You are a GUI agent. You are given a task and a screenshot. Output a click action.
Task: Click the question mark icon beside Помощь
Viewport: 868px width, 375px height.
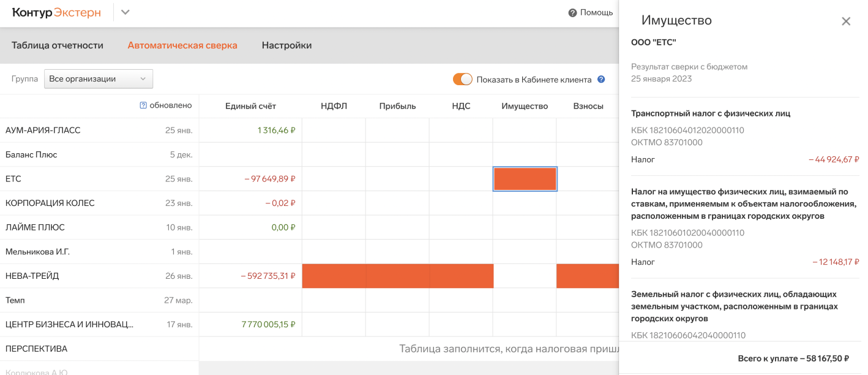click(572, 12)
